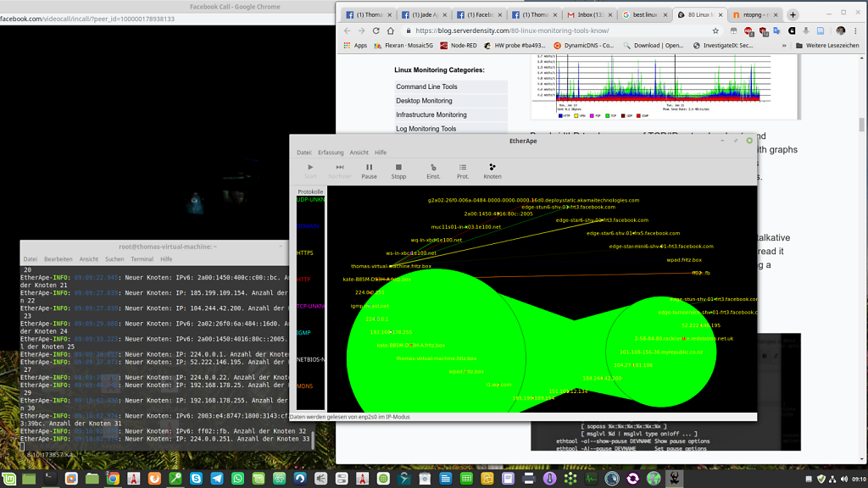Screen dimensions: 868x488
Task: Open the Knoten nodes window
Action: pos(492,170)
